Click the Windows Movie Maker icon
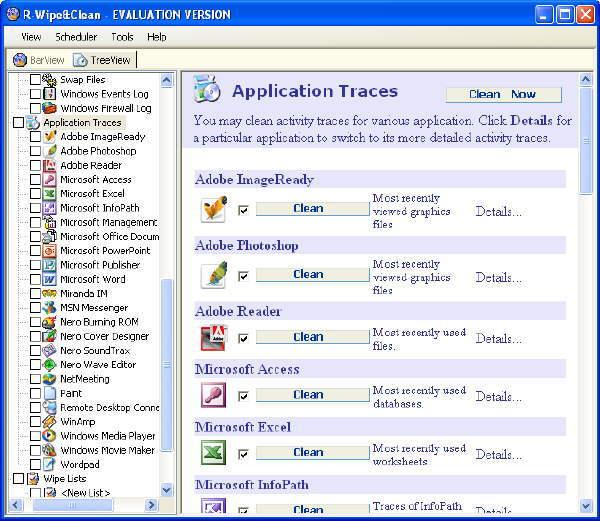Viewport: 600px width, 521px height. coord(50,450)
